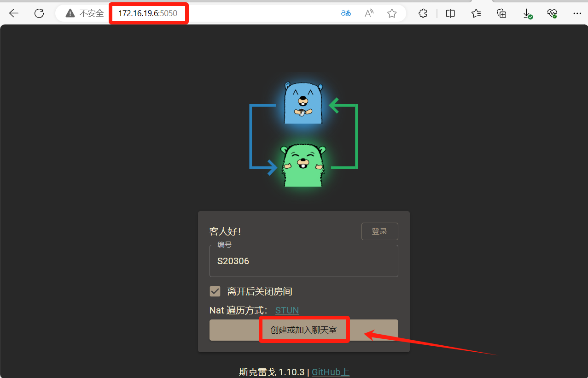Reload the page with the refresh icon
Viewport: 588px width, 378px height.
[39, 13]
